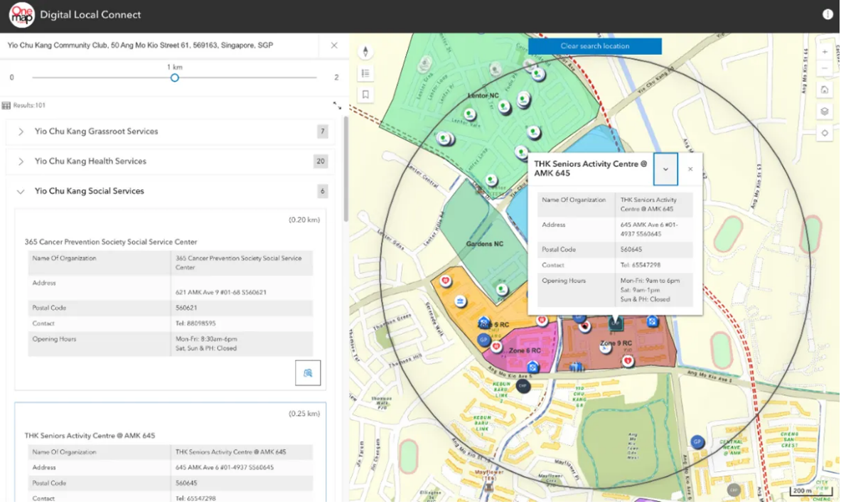This screenshot has width=841, height=504.
Task: Click the (0.20 km) distance label
Action: click(x=304, y=220)
